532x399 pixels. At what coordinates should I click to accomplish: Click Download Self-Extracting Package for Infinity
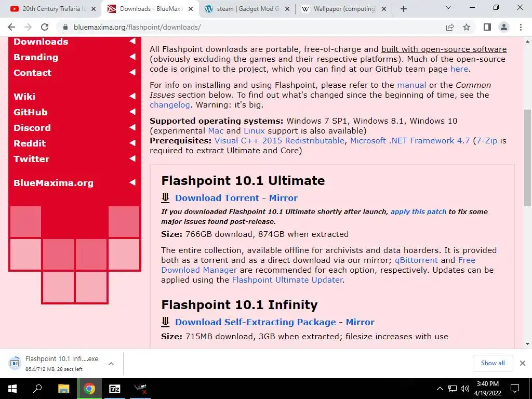[x=256, y=322]
